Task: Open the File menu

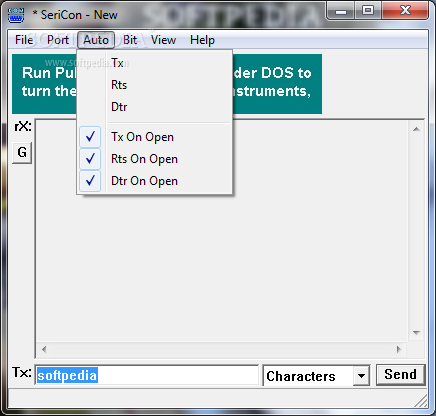Action: click(24, 40)
